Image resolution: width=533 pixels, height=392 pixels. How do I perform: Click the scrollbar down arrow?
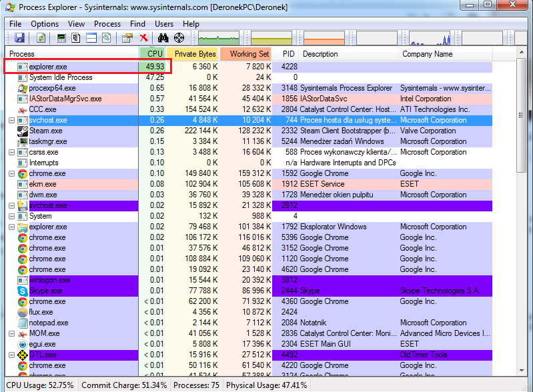522,371
